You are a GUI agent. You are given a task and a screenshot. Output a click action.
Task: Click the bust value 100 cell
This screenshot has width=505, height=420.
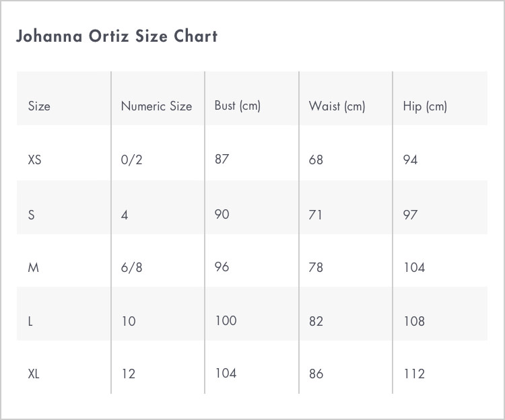click(x=226, y=320)
